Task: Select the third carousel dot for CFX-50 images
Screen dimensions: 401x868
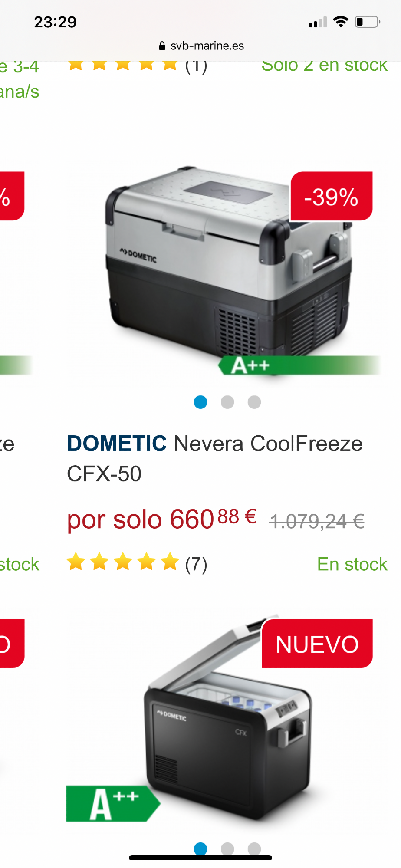Action: [254, 402]
